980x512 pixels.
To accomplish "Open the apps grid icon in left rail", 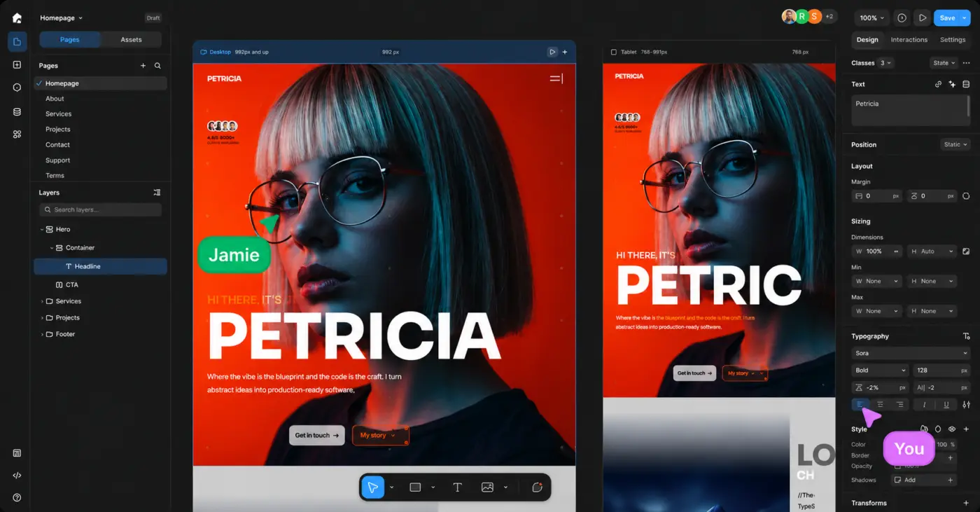I will pyautogui.click(x=17, y=134).
